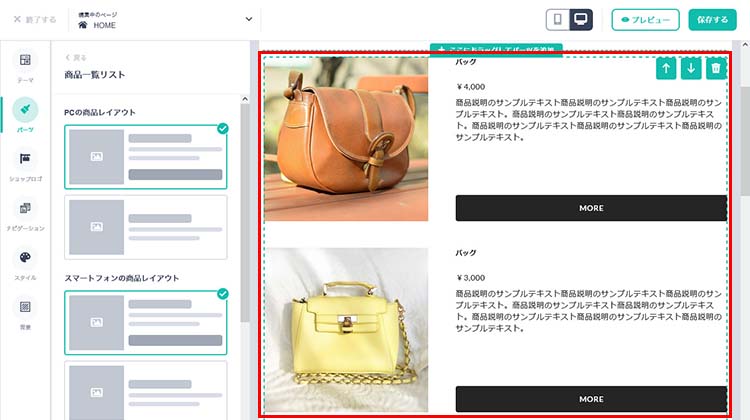This screenshot has height=420, width=750.
Task: Select second PC layout without button
Action: point(146,227)
